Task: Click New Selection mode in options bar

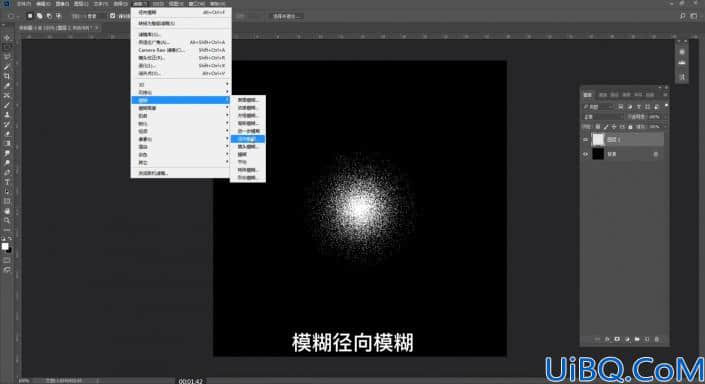Action: pyautogui.click(x=30, y=16)
